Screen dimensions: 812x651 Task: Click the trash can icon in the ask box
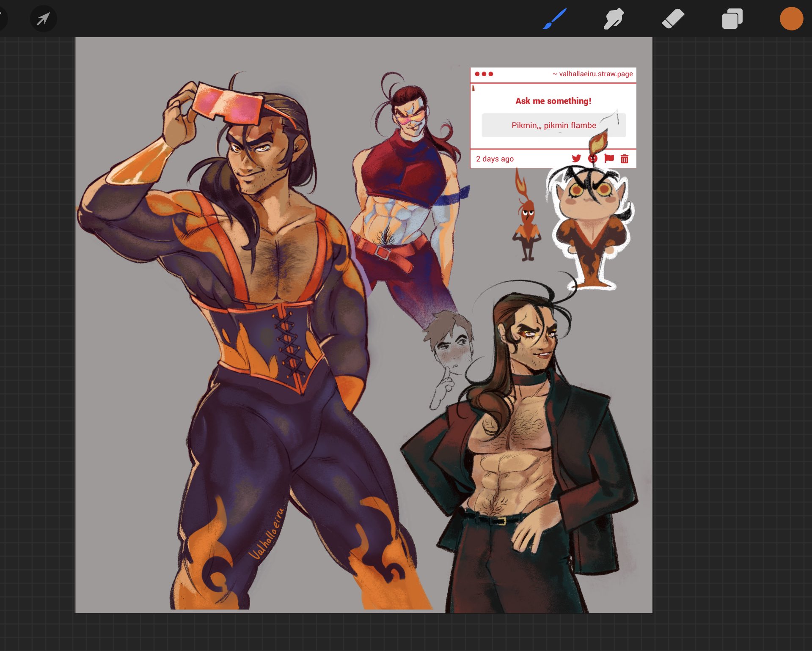(625, 159)
